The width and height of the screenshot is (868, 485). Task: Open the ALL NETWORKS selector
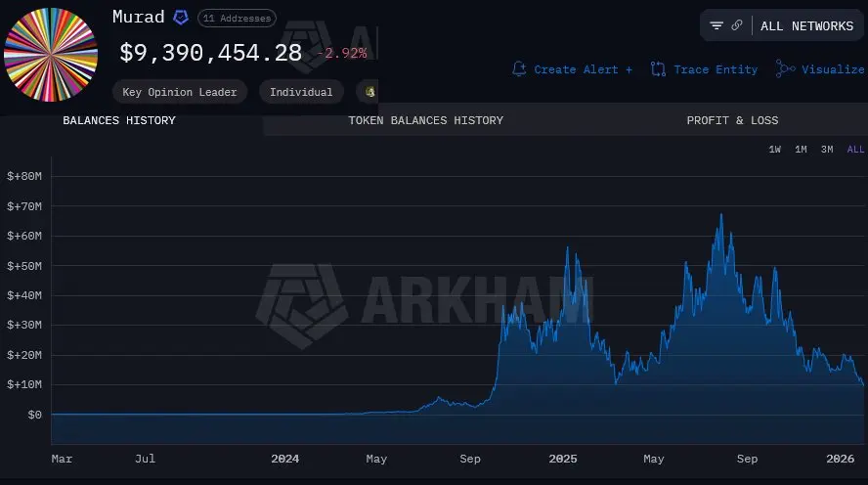(x=806, y=26)
